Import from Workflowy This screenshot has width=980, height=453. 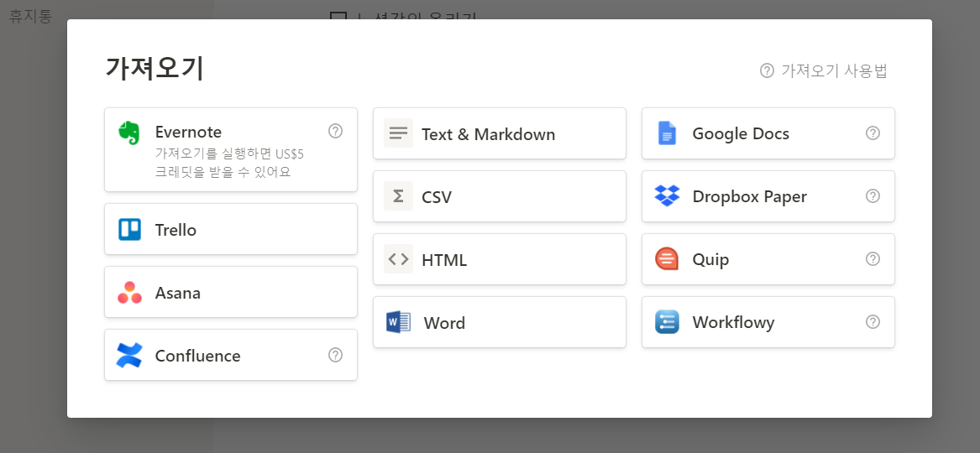click(x=768, y=323)
